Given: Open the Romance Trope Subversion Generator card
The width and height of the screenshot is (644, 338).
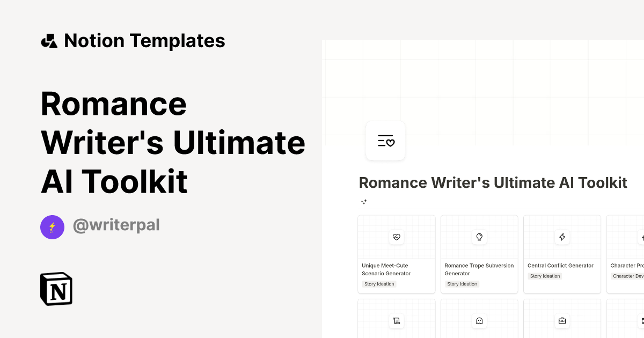Looking at the screenshot, I should [479, 254].
